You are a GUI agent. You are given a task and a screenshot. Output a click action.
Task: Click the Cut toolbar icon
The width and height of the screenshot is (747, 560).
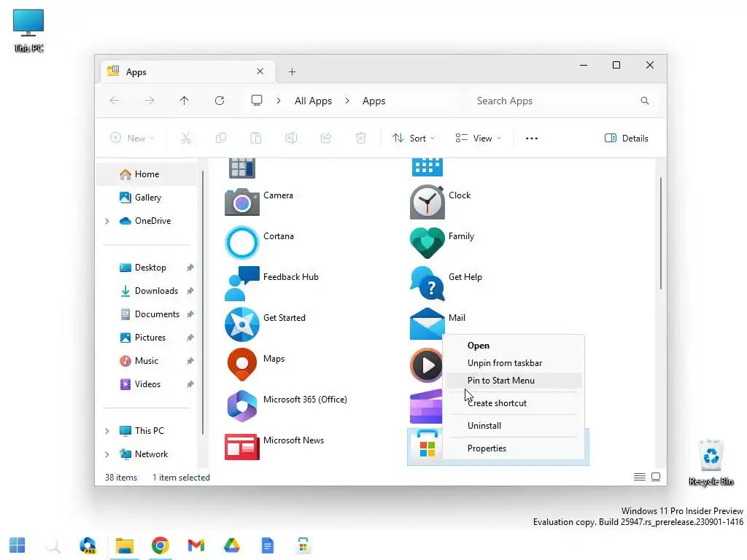[186, 138]
